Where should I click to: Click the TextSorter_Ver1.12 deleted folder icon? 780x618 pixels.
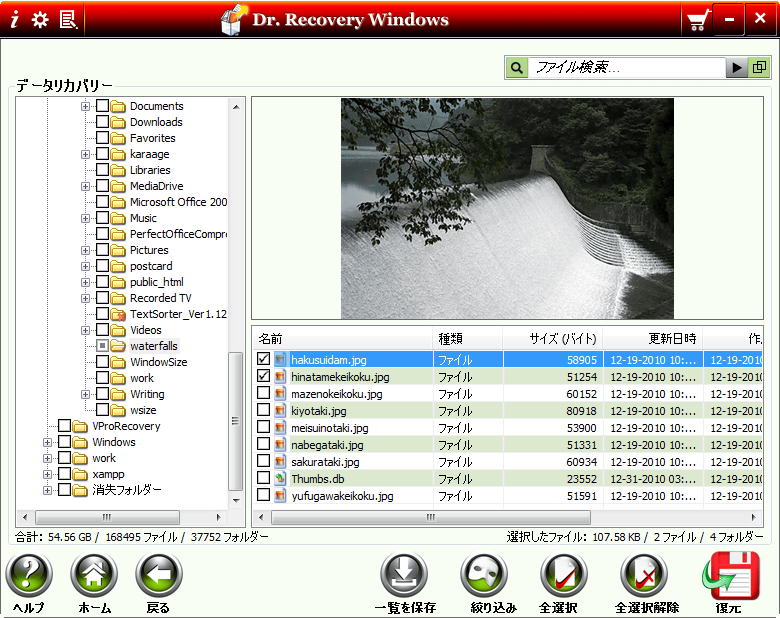coord(118,314)
